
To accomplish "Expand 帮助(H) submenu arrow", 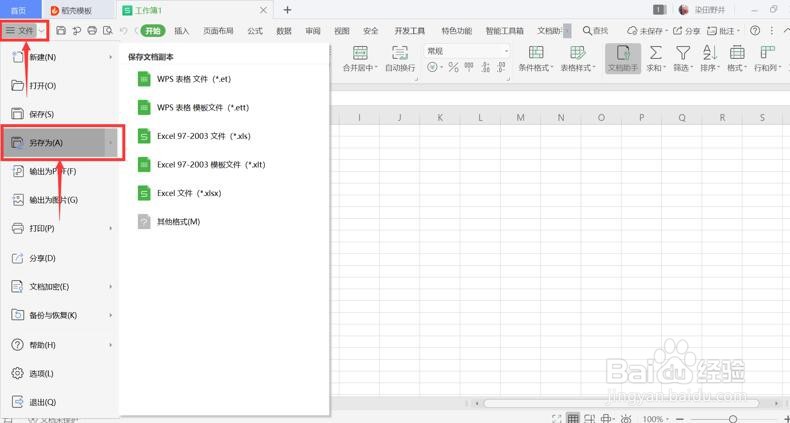I will click(x=110, y=345).
